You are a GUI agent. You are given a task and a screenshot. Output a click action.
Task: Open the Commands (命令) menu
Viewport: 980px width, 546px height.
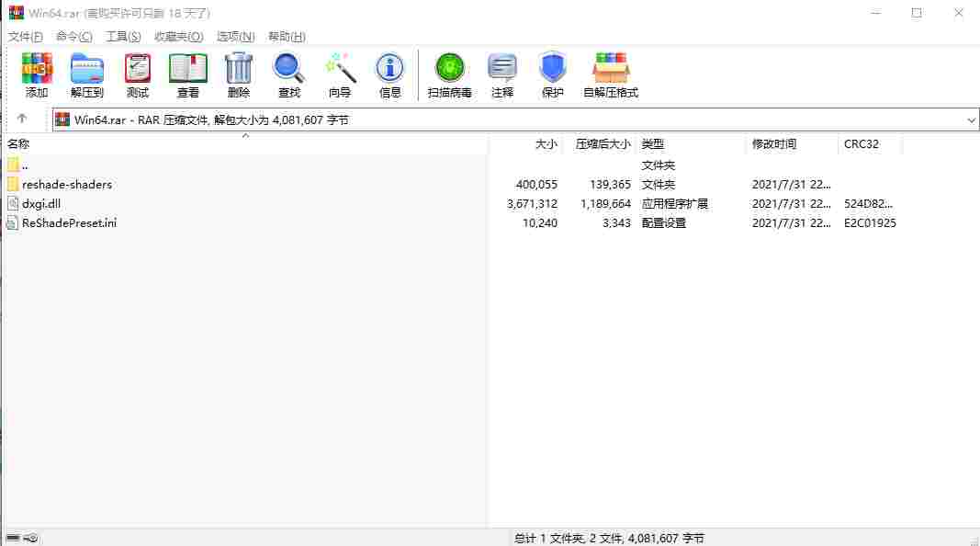74,36
